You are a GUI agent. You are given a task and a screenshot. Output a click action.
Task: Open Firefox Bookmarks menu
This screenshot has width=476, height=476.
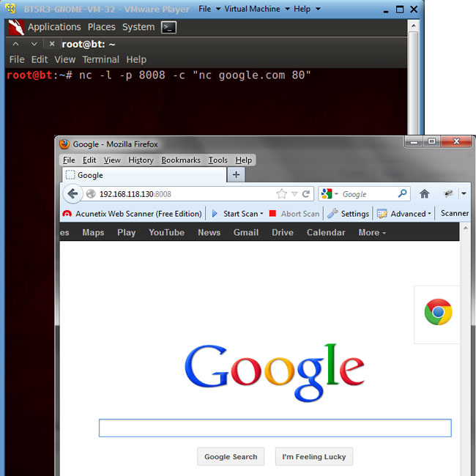pyautogui.click(x=180, y=160)
